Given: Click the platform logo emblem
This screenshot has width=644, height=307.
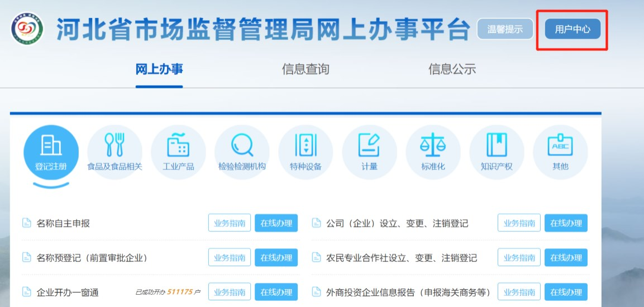Looking at the screenshot, I should pyautogui.click(x=27, y=30).
